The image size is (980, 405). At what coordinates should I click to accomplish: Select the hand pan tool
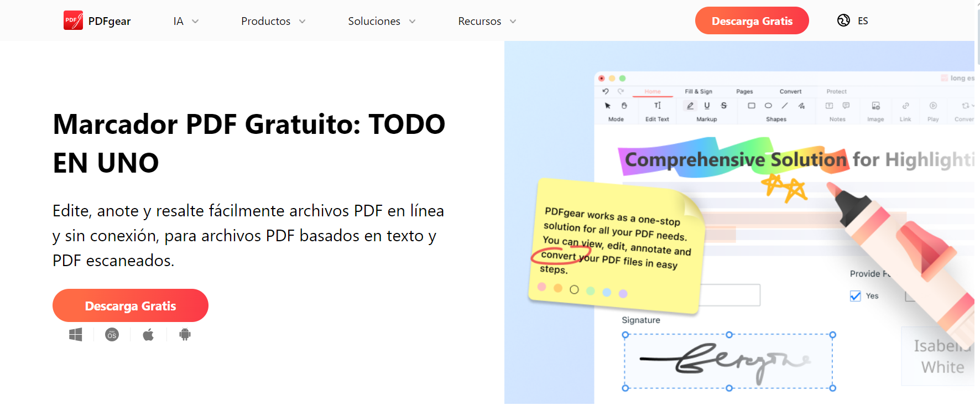(x=624, y=106)
